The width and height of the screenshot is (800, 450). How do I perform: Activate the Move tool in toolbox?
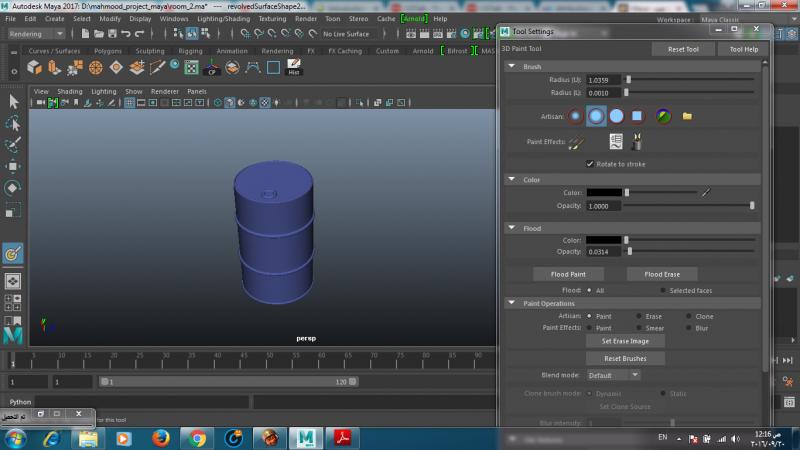[13, 166]
